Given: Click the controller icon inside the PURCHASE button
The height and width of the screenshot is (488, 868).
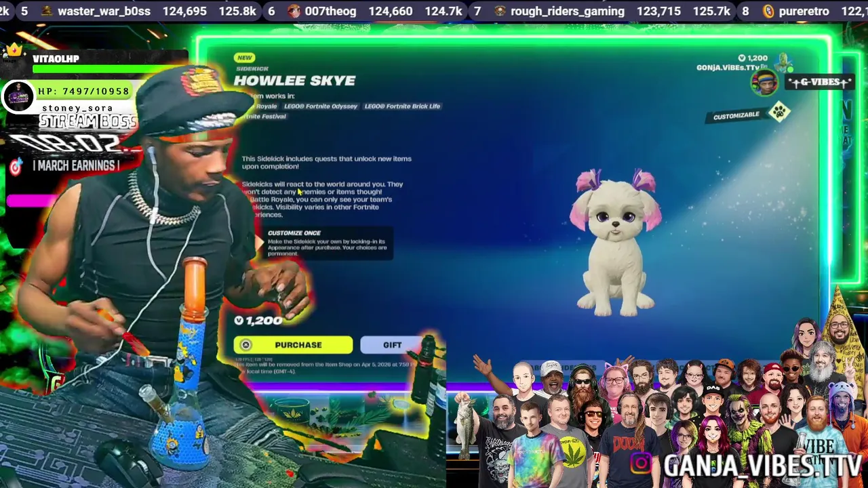Looking at the screenshot, I should coord(246,345).
